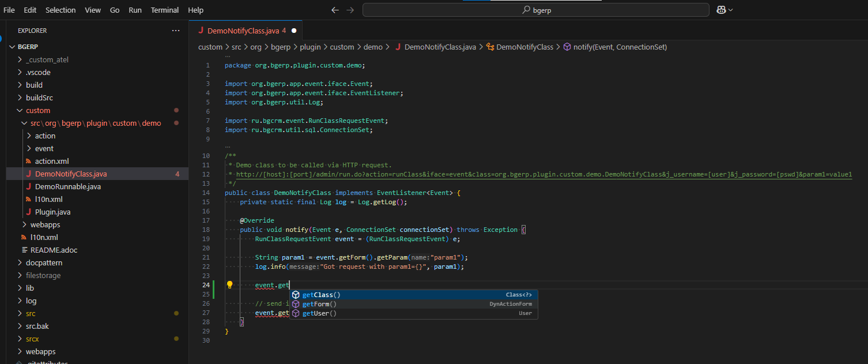Open Explorer's more actions ellipsis

coord(175,31)
